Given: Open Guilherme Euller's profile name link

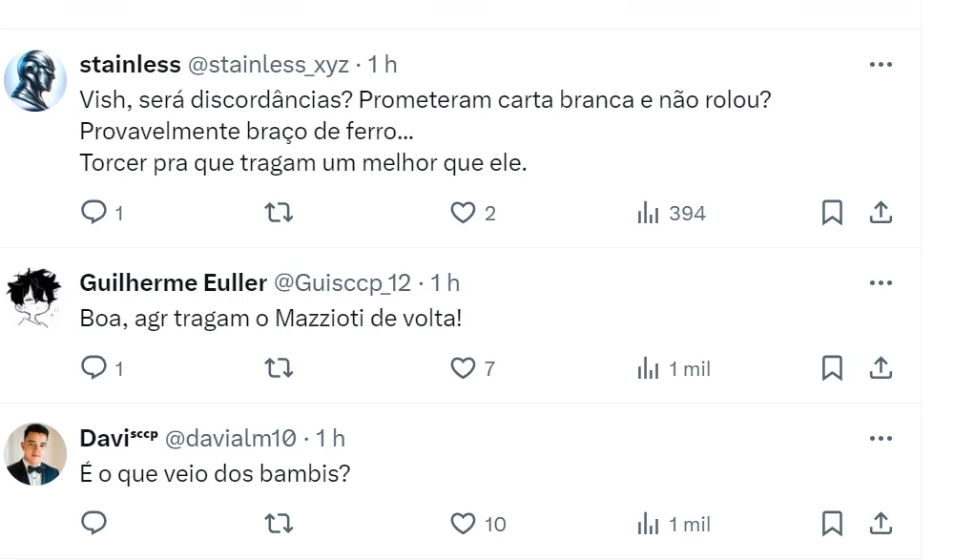Looking at the screenshot, I should point(173,283).
